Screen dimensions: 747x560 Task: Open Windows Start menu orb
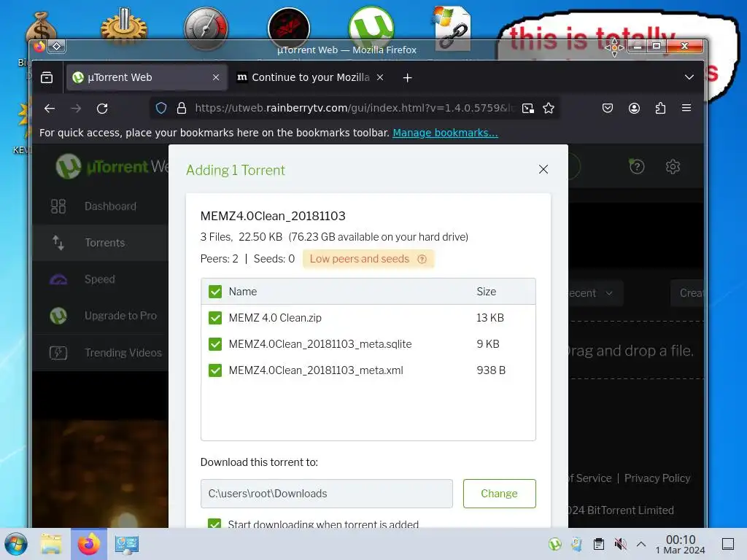click(x=16, y=544)
